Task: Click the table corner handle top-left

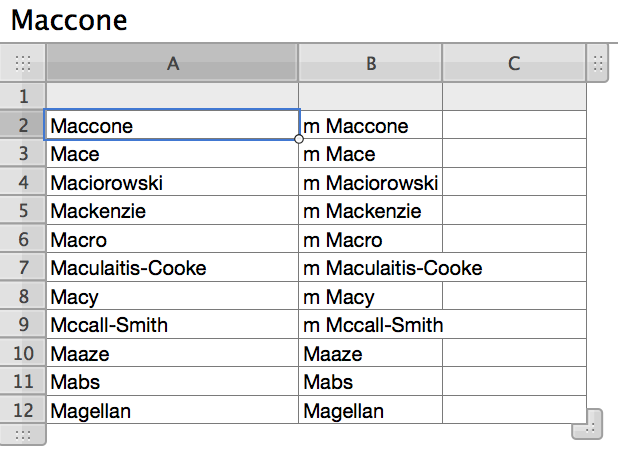Action: (22, 63)
